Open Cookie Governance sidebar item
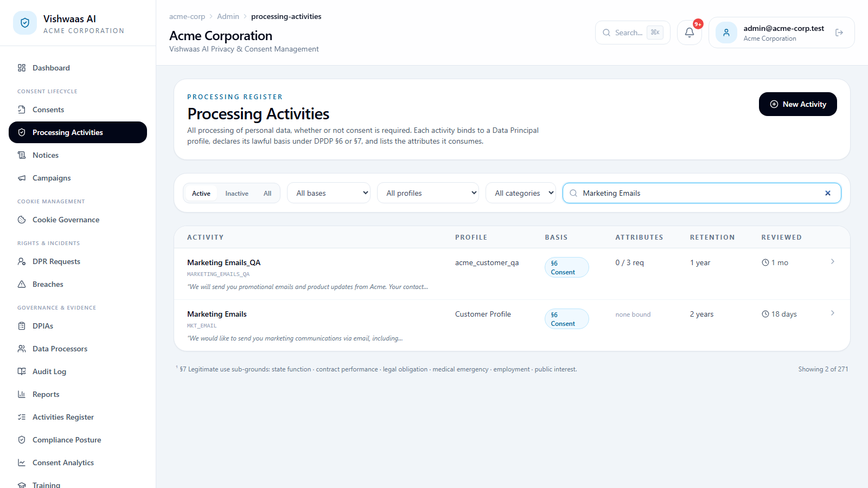 [x=78, y=220]
